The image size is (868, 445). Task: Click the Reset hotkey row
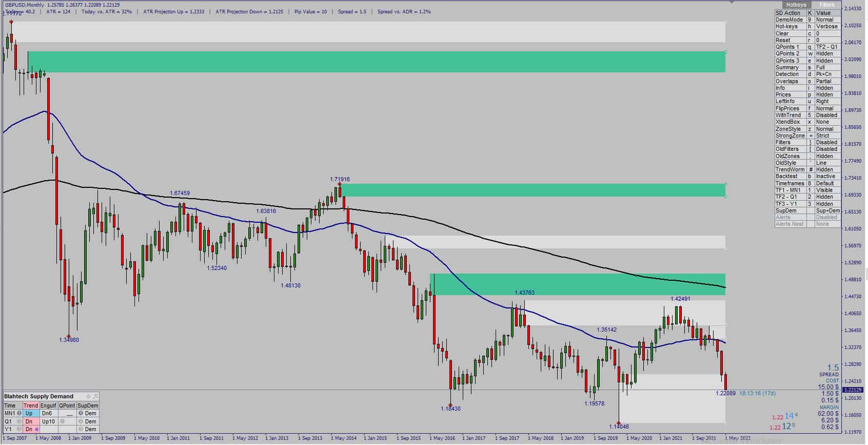pos(807,40)
